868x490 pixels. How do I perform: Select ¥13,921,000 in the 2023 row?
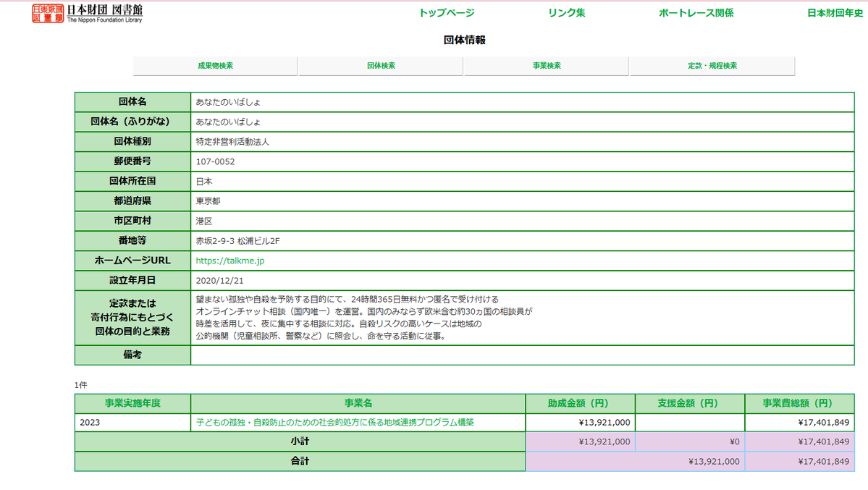(x=604, y=423)
